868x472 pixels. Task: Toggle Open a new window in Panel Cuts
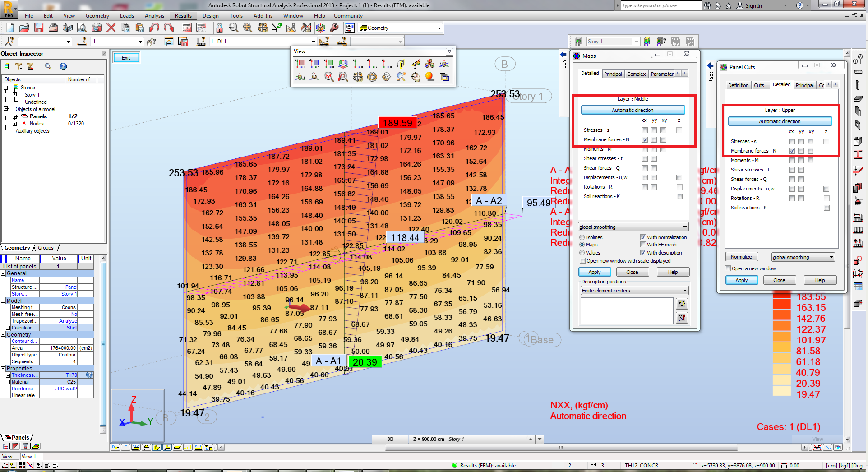click(728, 268)
